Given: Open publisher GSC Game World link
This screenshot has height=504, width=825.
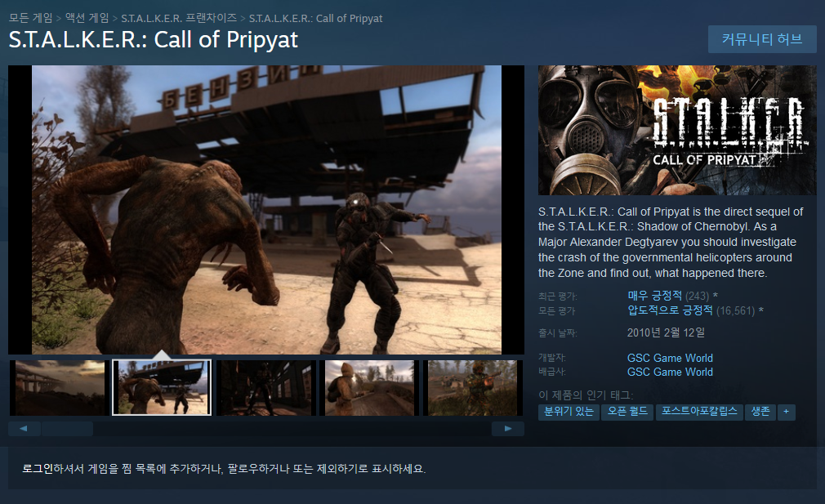Looking at the screenshot, I should coord(670,372).
